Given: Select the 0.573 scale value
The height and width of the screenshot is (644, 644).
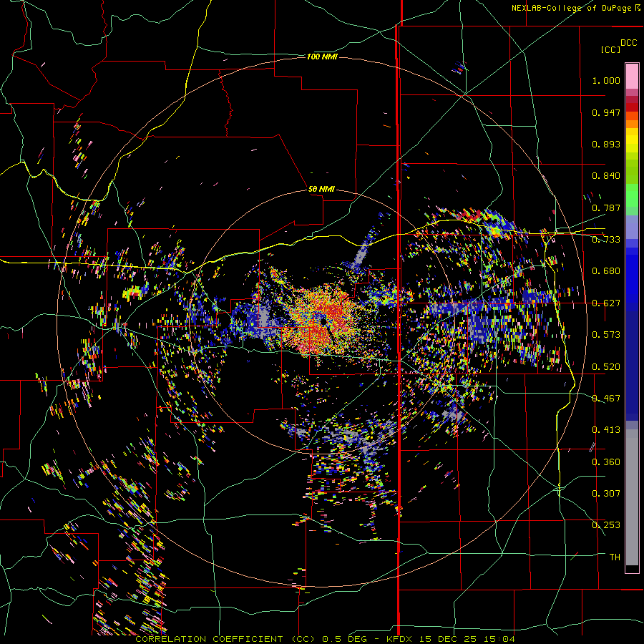Looking at the screenshot, I should click(x=606, y=335).
